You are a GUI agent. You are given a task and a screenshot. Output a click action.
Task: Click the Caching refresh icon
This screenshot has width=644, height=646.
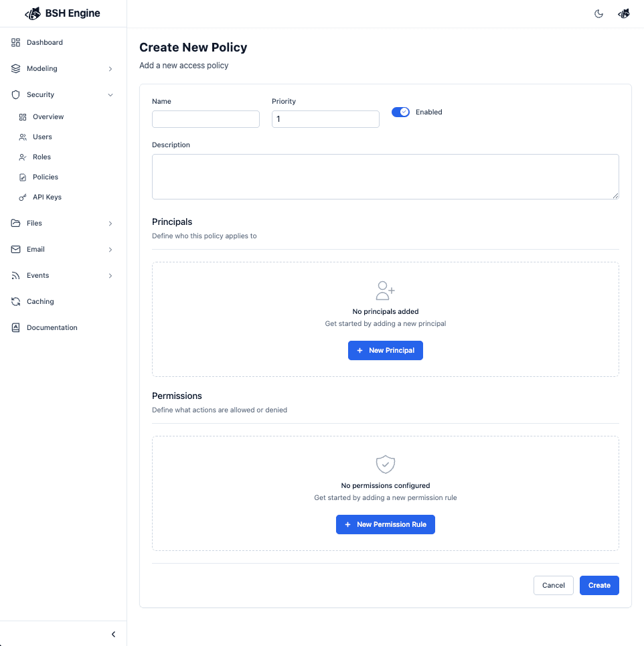[16, 302]
